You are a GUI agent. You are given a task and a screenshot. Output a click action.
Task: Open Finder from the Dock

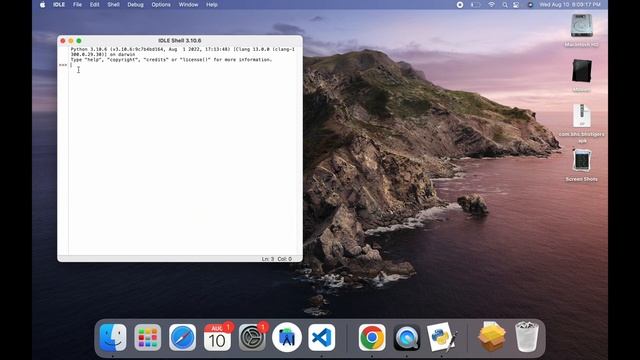pos(113,338)
